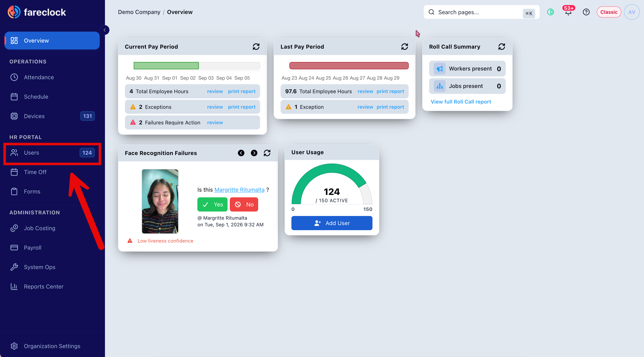
Task: Click the green status indicator icon
Action: point(551,12)
